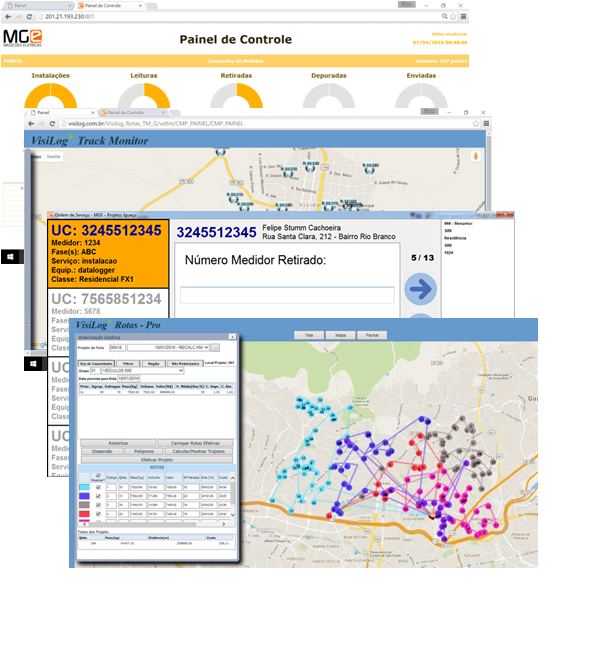Zoom magnifier icon in top browser address bar
This screenshot has height=658, width=602.
click(x=445, y=16)
